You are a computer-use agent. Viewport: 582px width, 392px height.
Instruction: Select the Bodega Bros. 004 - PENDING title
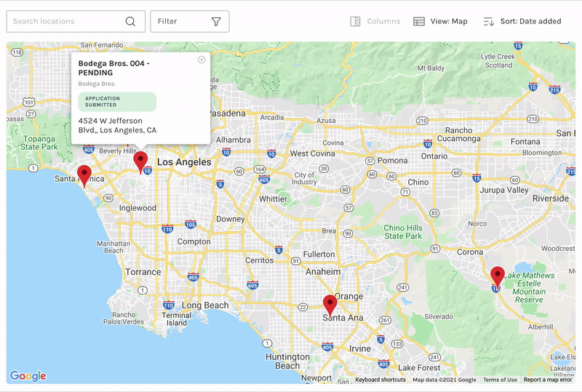(114, 68)
